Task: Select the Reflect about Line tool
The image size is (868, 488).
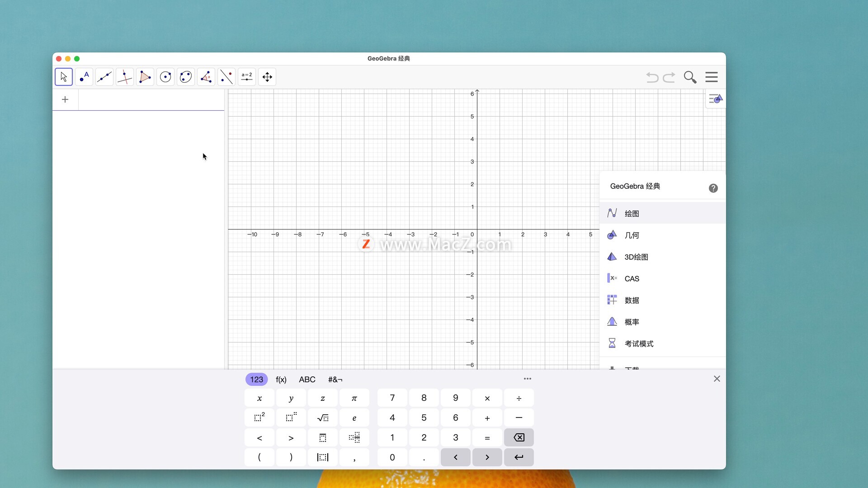Action: pyautogui.click(x=226, y=77)
